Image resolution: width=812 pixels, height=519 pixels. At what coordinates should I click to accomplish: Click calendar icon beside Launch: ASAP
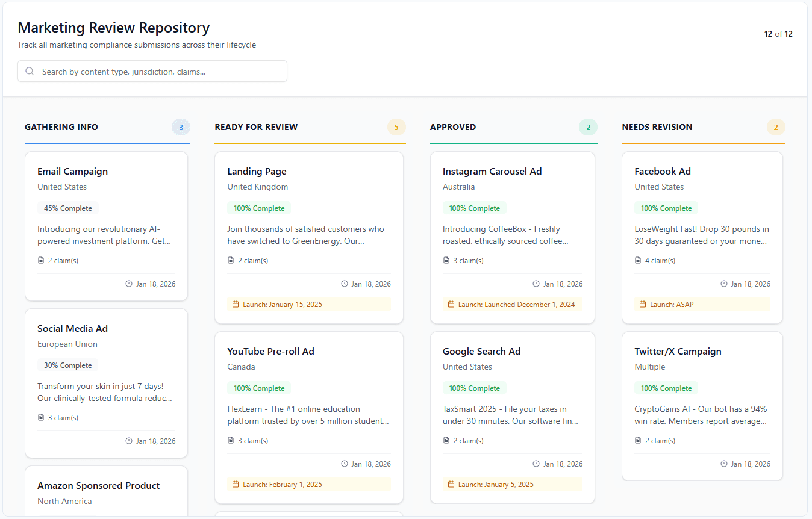(x=643, y=305)
